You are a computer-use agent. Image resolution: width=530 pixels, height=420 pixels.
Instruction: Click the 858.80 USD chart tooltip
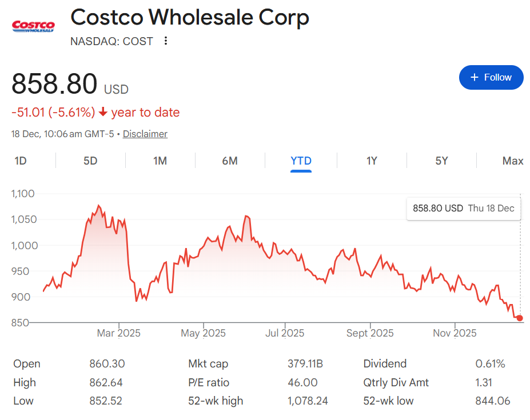click(463, 209)
